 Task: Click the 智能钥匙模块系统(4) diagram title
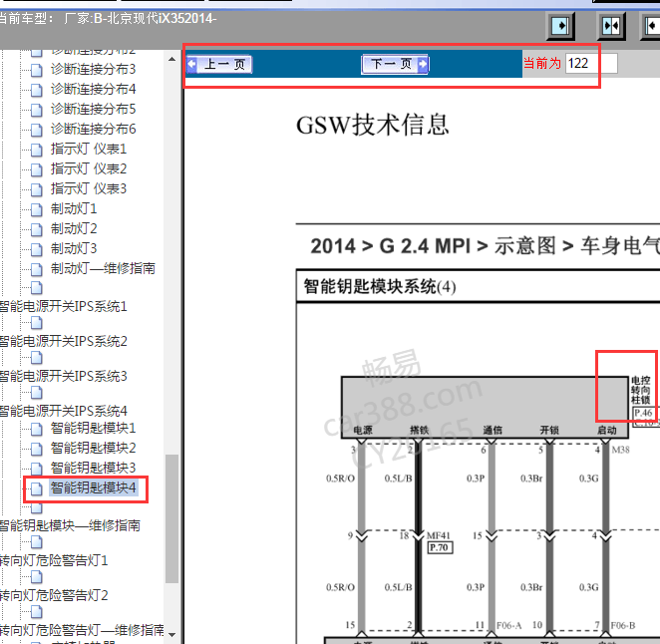click(380, 287)
